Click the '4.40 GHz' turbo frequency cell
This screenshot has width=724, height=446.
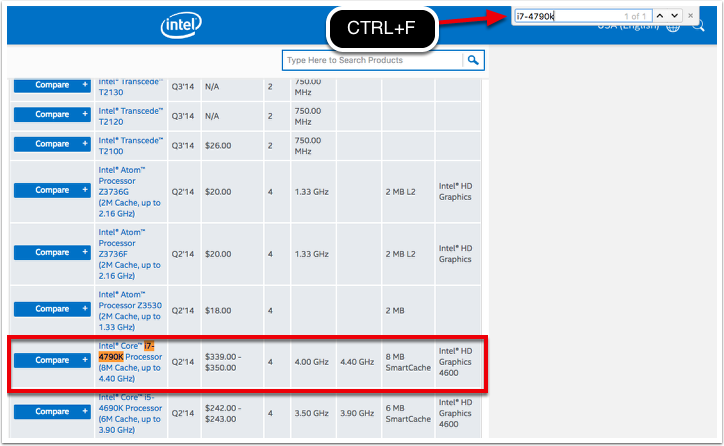pos(357,362)
